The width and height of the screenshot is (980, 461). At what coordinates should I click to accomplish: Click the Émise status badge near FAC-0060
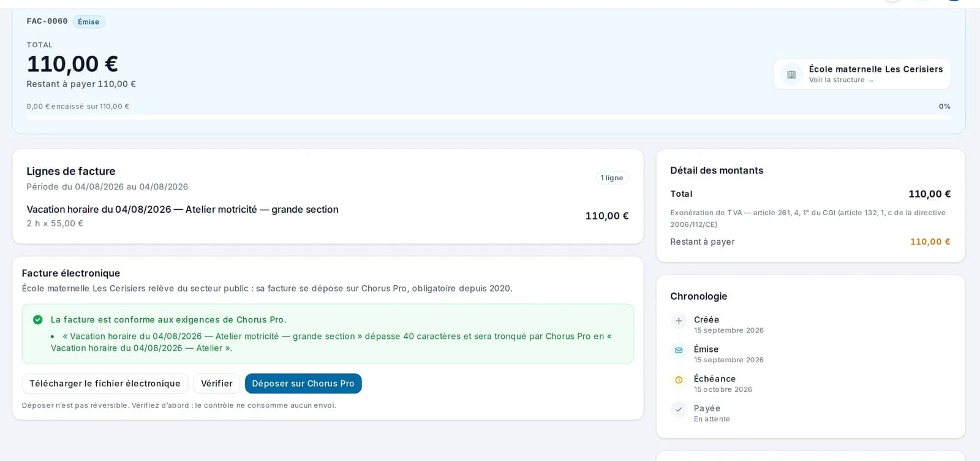click(89, 22)
